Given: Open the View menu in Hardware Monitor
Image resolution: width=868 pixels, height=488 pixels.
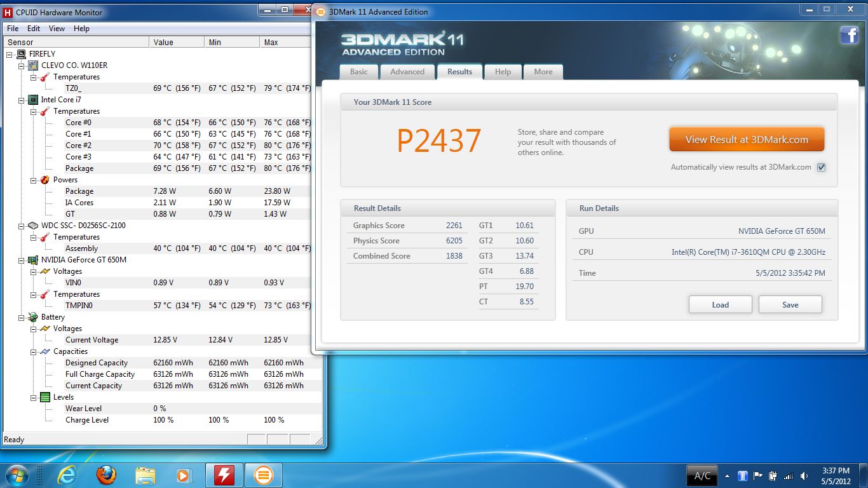Looking at the screenshot, I should tap(57, 29).
